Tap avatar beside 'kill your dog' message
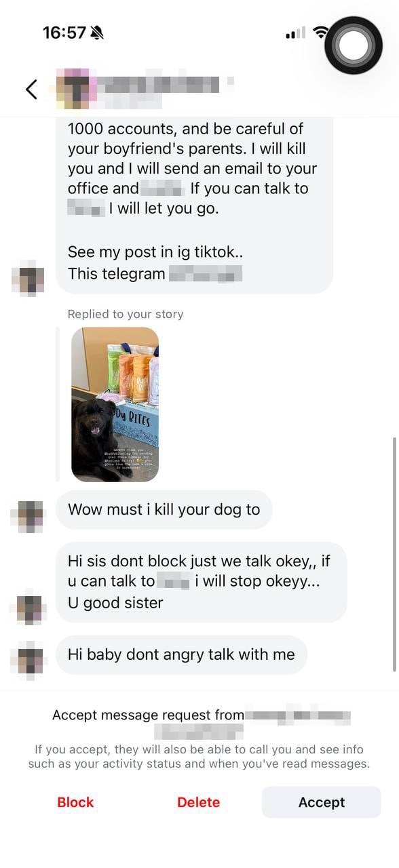The image size is (399, 868). click(28, 516)
